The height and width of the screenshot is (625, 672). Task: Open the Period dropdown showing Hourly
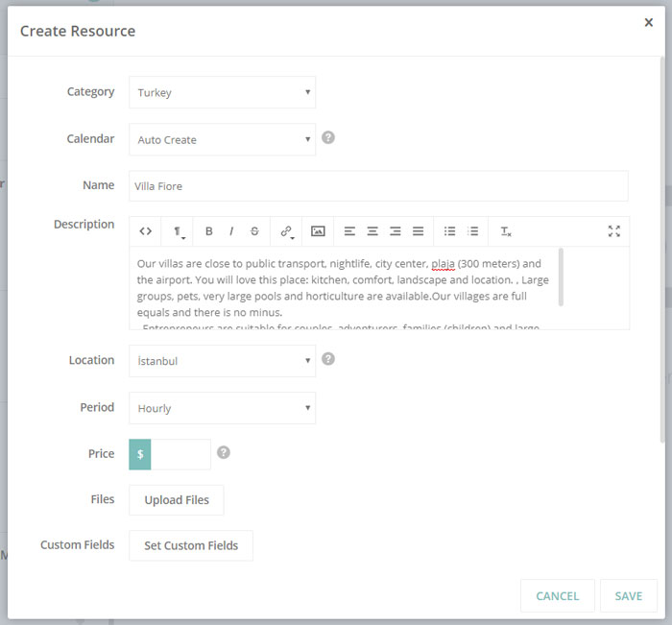tap(223, 408)
